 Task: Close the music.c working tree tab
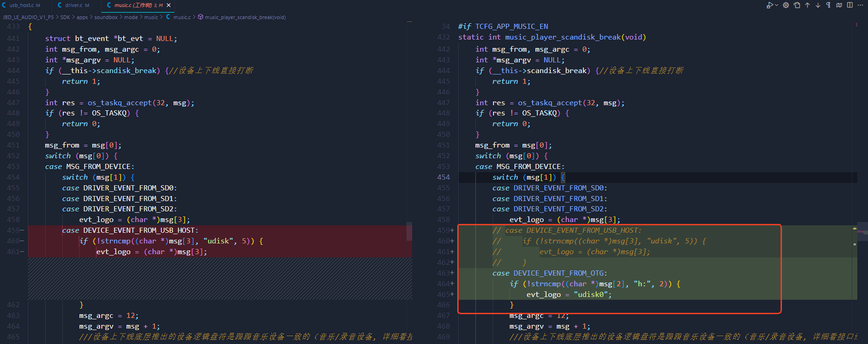(x=169, y=5)
